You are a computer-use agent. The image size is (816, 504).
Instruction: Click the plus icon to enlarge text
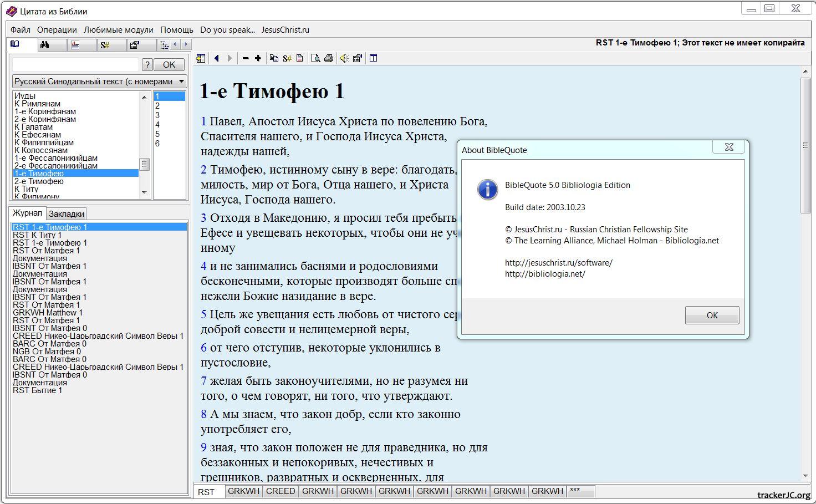tap(258, 58)
